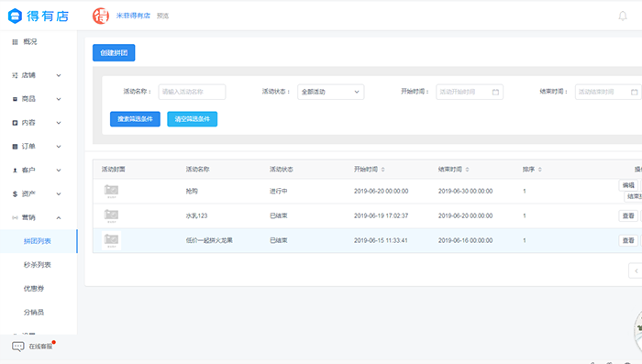
Task: Click the 清空筛选条件 button
Action: (x=192, y=119)
